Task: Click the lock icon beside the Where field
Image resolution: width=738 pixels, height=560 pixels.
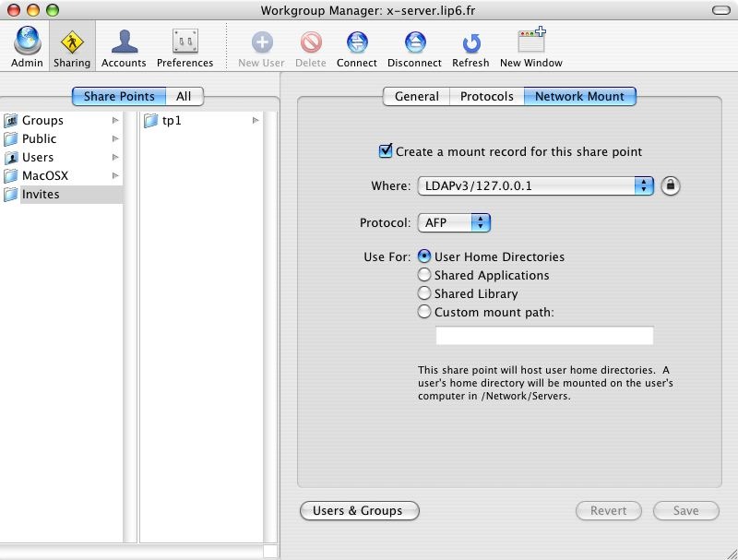Action: [x=671, y=185]
